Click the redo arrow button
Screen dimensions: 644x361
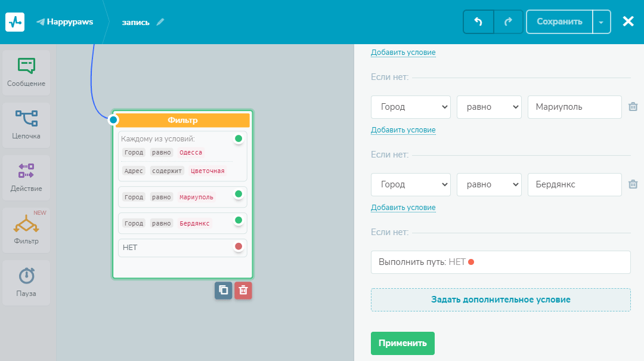pyautogui.click(x=508, y=21)
